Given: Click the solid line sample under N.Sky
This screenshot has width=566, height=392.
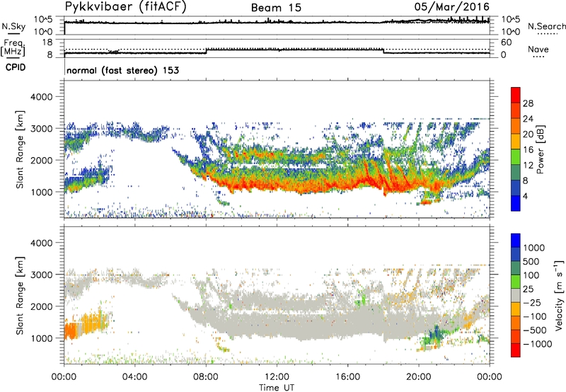Looking at the screenshot, I should pyautogui.click(x=13, y=33).
